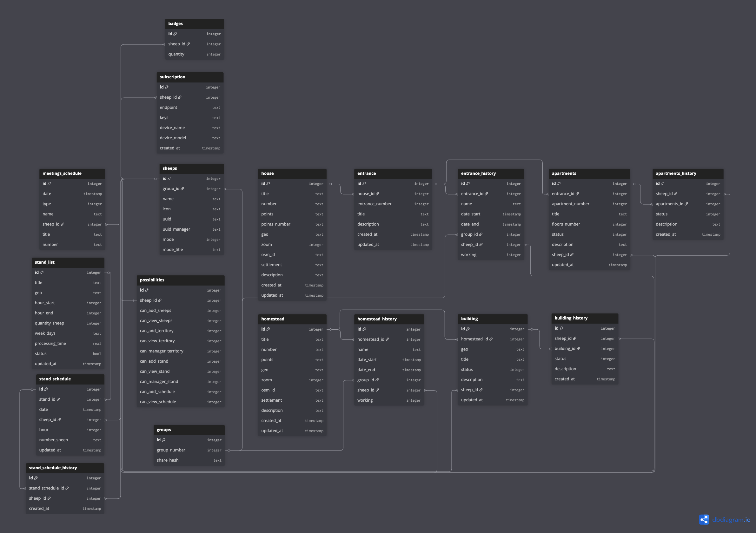This screenshot has height=533, width=756.
Task: Click the link icon next to homestead_id in homestead_history
Action: tap(387, 339)
